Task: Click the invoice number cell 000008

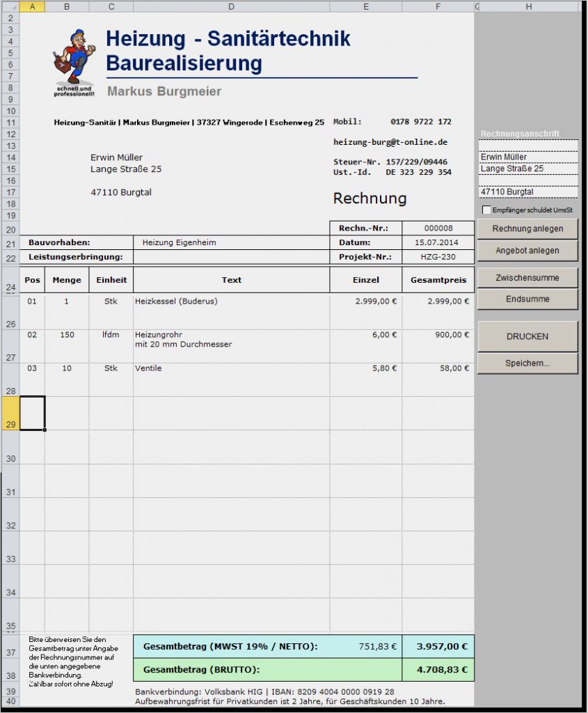Action: 438,227
